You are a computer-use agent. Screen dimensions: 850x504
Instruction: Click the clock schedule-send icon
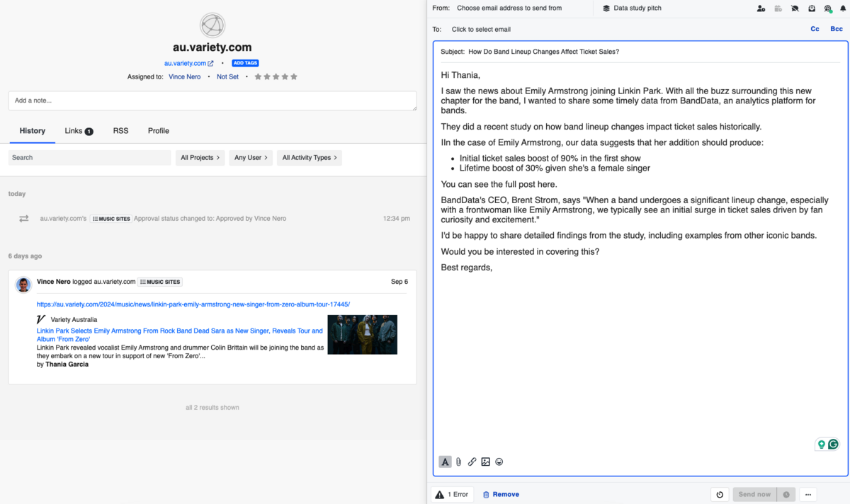click(786, 494)
